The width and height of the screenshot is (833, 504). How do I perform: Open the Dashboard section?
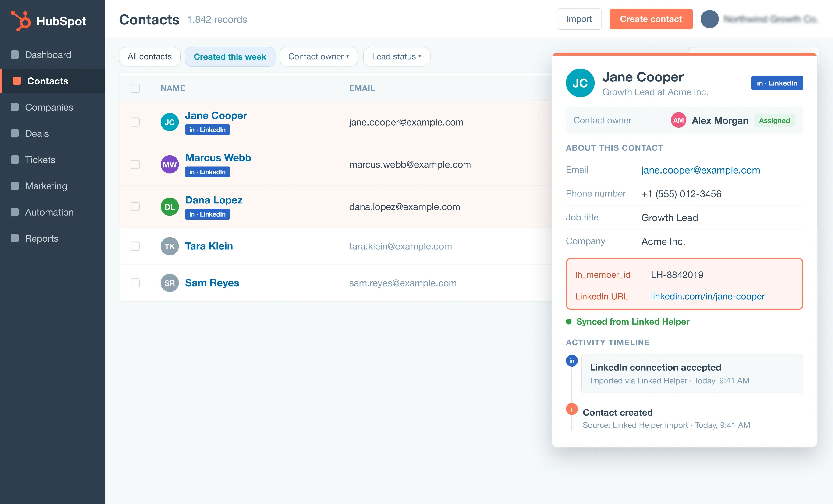52,55
